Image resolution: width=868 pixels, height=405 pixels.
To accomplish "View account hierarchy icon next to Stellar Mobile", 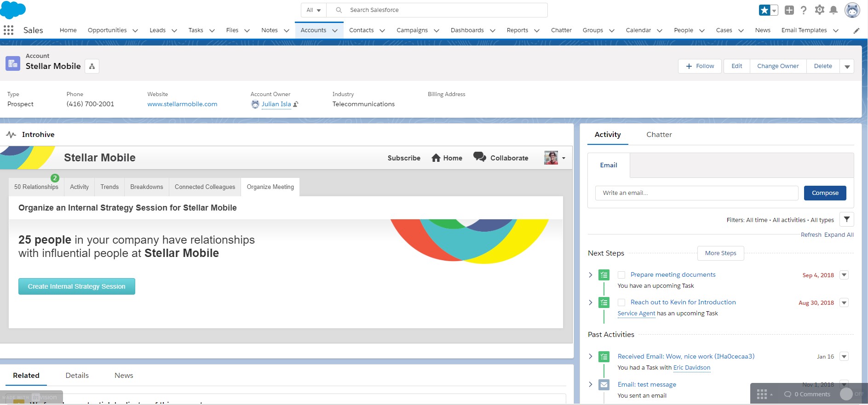I will [92, 66].
